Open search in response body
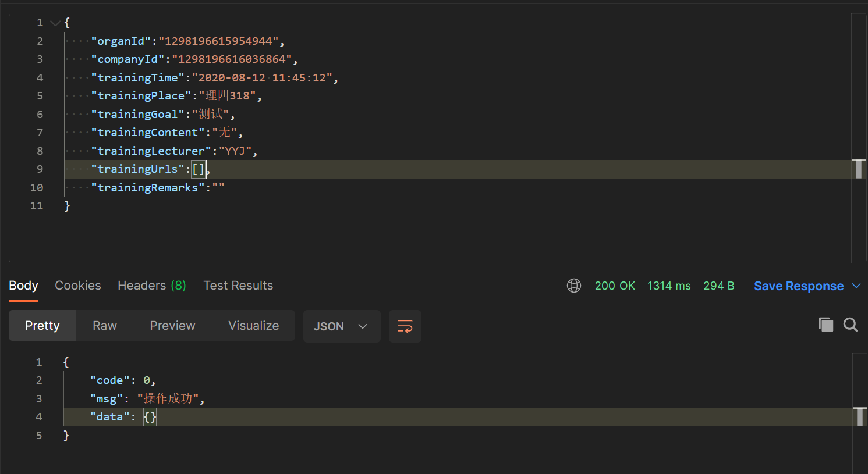Screen dimensions: 868x474 pos(851,325)
